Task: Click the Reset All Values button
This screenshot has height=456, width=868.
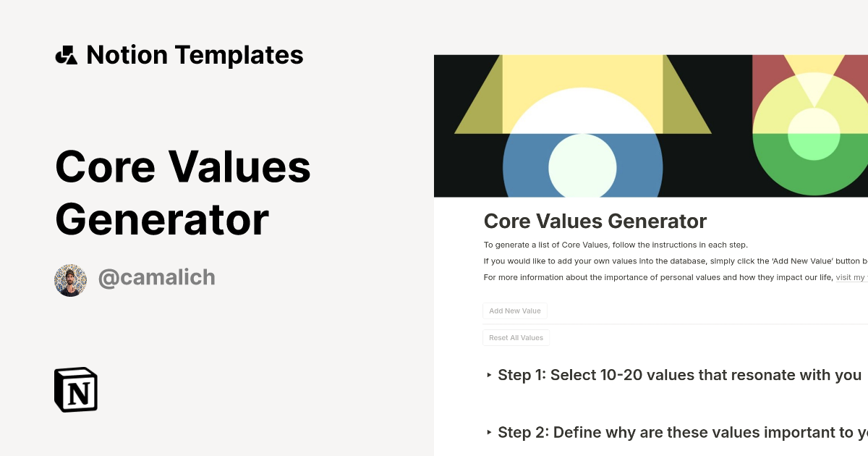Action: [516, 337]
